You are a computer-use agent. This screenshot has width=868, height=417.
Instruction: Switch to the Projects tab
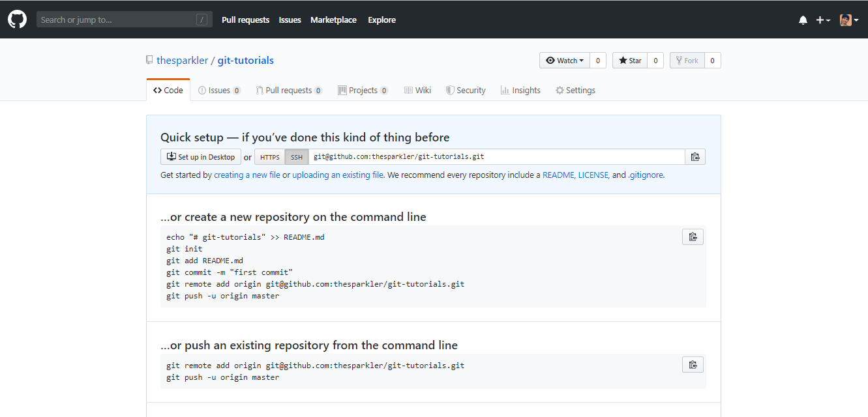(x=363, y=91)
